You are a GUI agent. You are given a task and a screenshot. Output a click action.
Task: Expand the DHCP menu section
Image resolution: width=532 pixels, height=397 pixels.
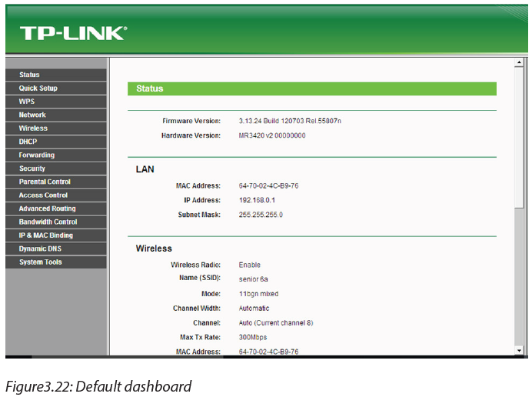(x=56, y=142)
